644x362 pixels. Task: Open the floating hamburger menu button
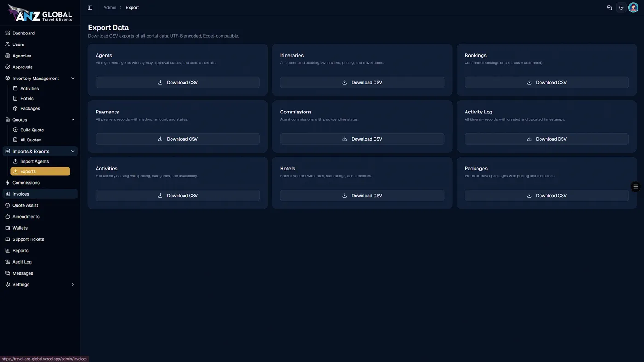[x=636, y=187]
